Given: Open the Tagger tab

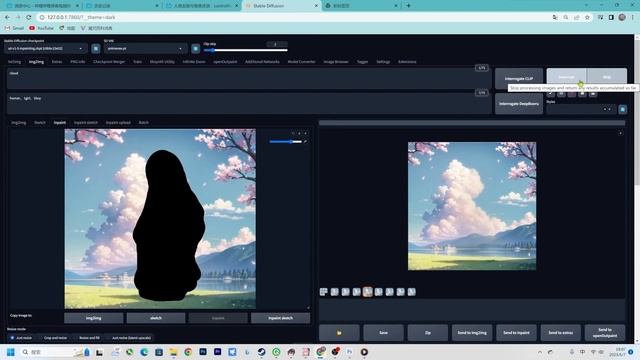Looking at the screenshot, I should (362, 62).
